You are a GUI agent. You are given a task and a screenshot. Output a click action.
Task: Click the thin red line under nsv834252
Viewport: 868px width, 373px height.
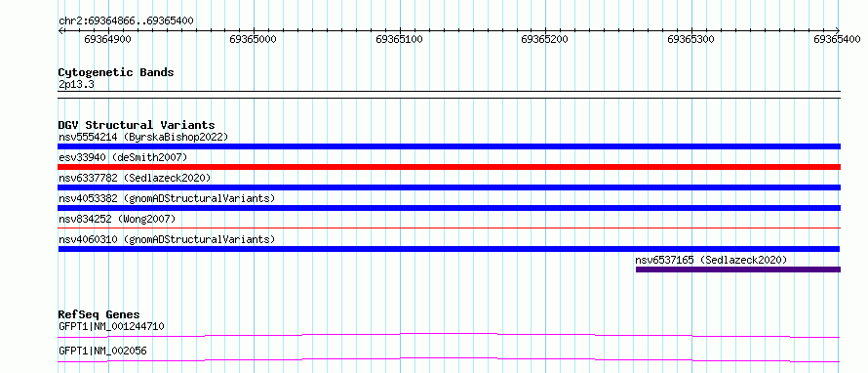449,228
